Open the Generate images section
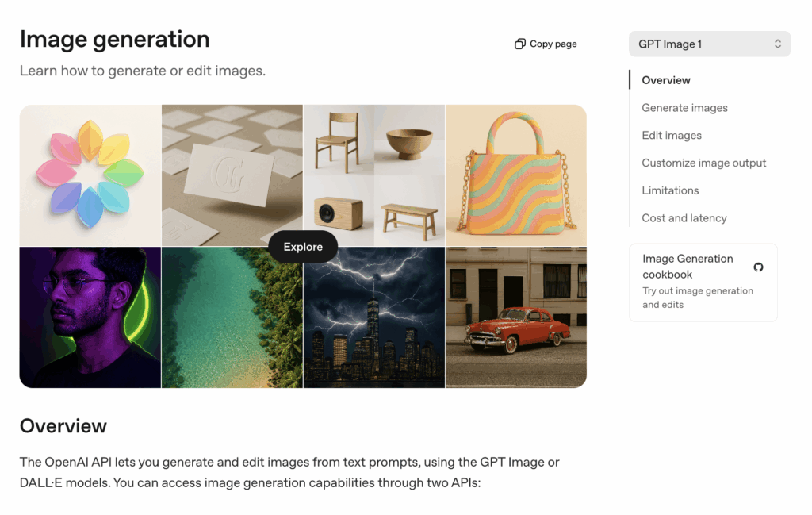The width and height of the screenshot is (812, 515). (x=684, y=107)
